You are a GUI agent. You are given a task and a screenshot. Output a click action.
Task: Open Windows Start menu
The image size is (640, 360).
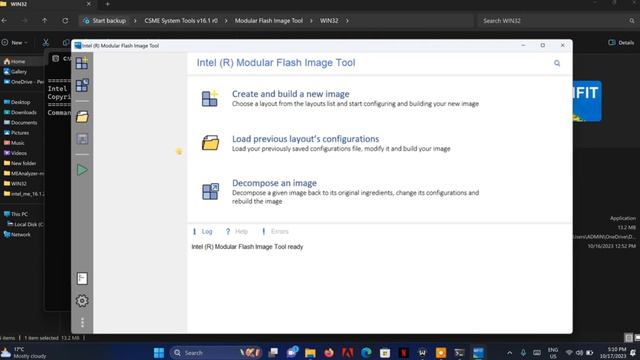(159, 352)
